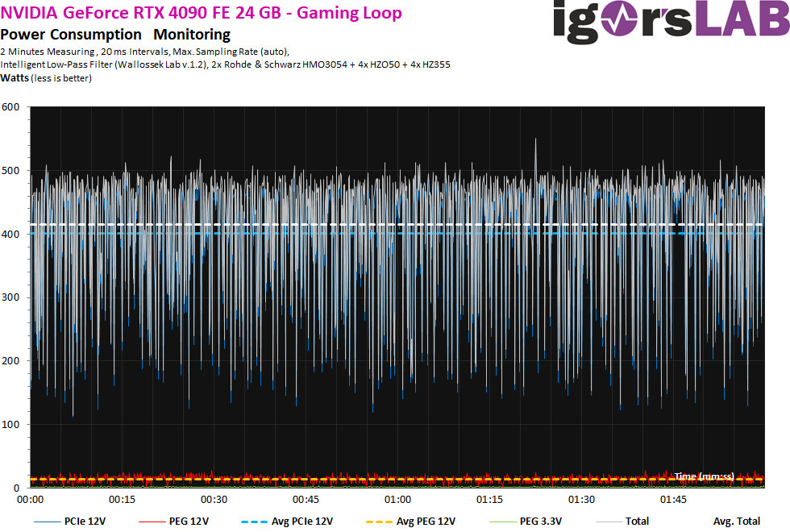Click the x-axis label 00:00
This screenshot has height=532, width=790.
point(31,499)
